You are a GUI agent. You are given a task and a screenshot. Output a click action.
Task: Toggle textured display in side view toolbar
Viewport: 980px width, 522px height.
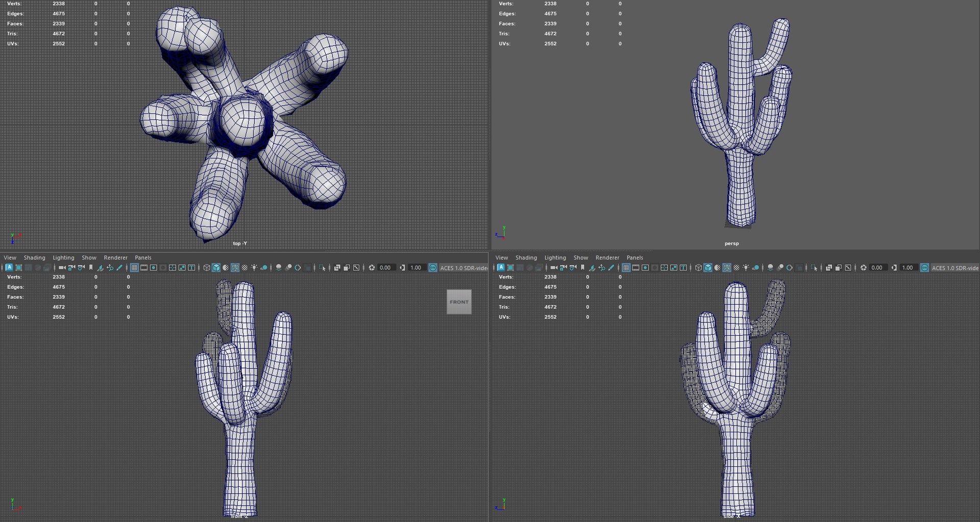point(737,267)
